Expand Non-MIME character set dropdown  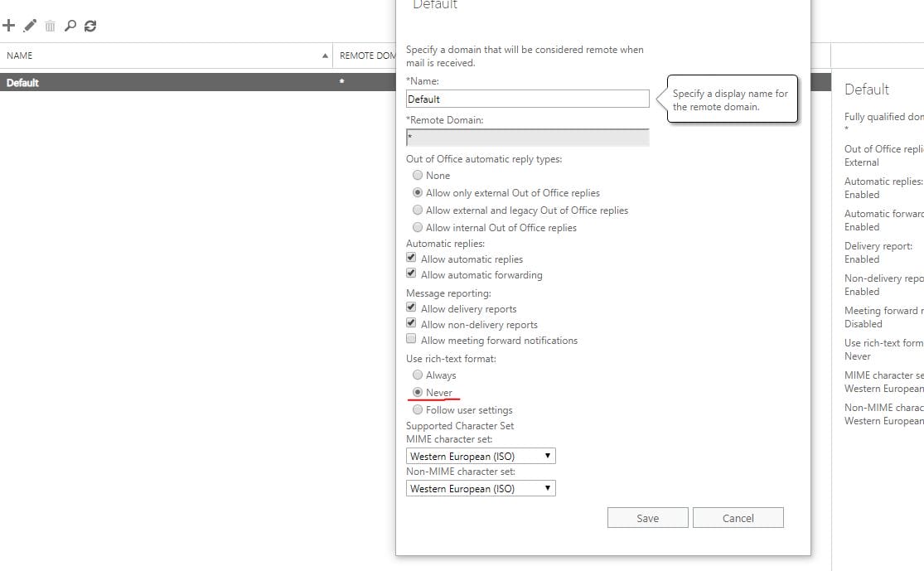pos(481,488)
